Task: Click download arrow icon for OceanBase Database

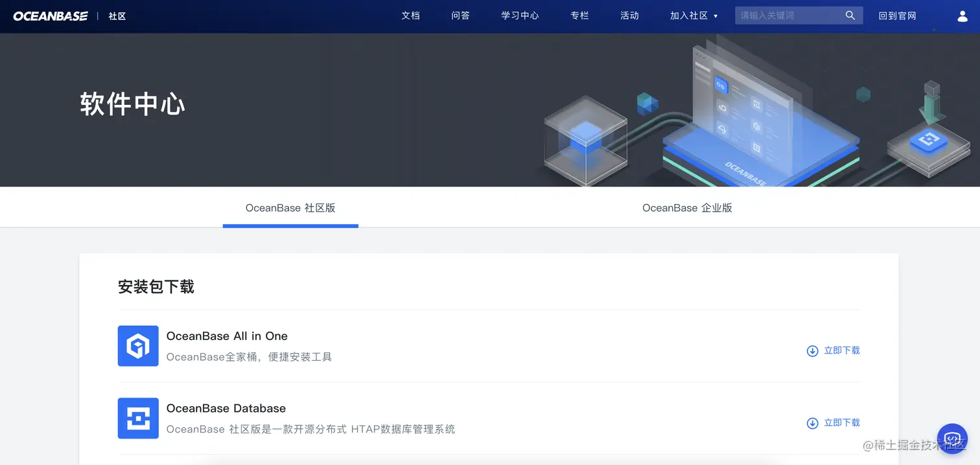Action: tap(812, 423)
